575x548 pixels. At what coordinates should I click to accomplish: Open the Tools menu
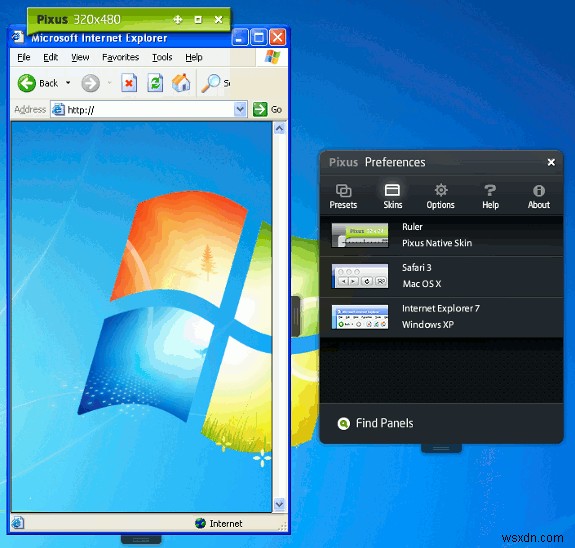coord(162,57)
